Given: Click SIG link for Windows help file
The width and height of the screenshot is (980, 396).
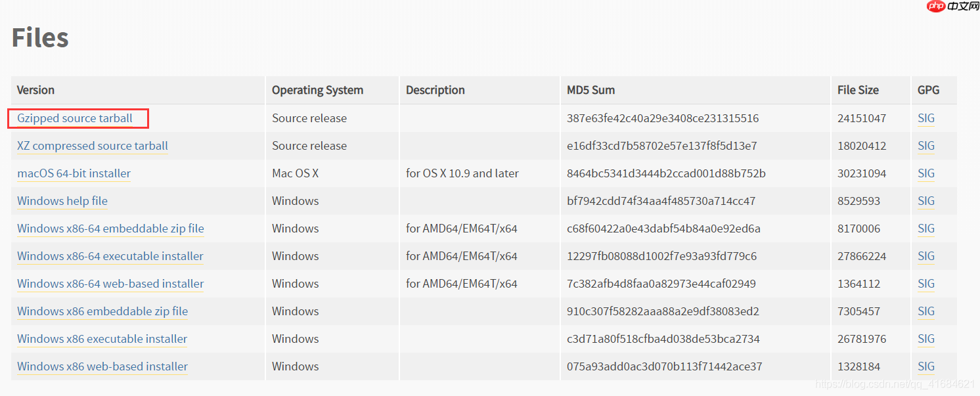Looking at the screenshot, I should (926, 201).
